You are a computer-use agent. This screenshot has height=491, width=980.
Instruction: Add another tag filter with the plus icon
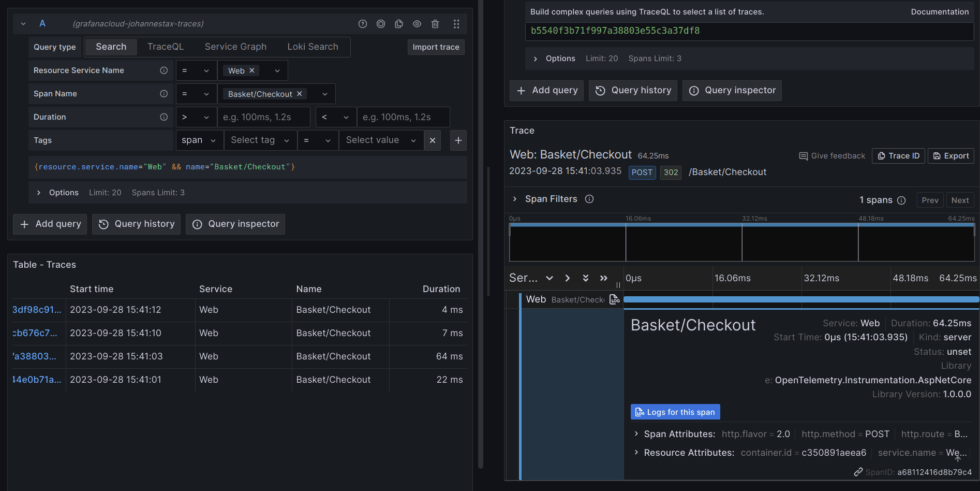point(458,140)
